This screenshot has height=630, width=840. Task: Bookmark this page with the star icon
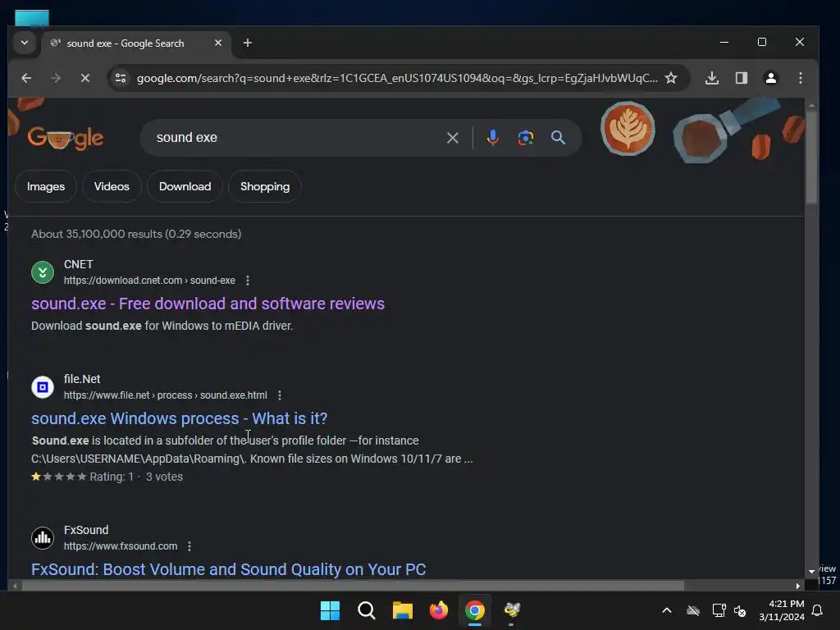tap(671, 78)
